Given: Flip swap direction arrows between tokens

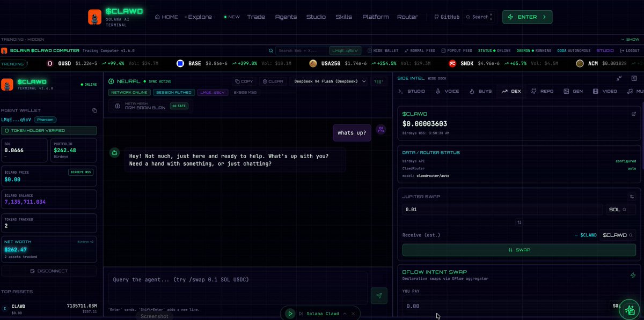Looking at the screenshot, I should [519, 222].
